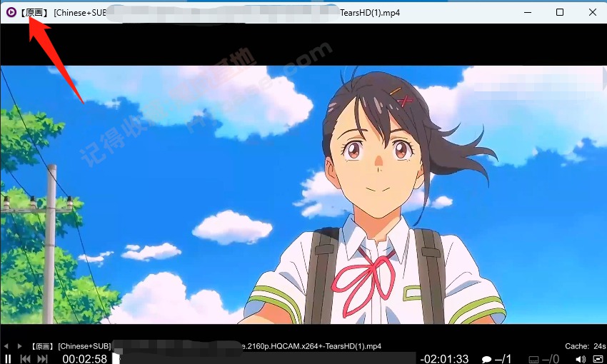The image size is (607, 364).
Task: Minimize the player window
Action: pyautogui.click(x=528, y=12)
